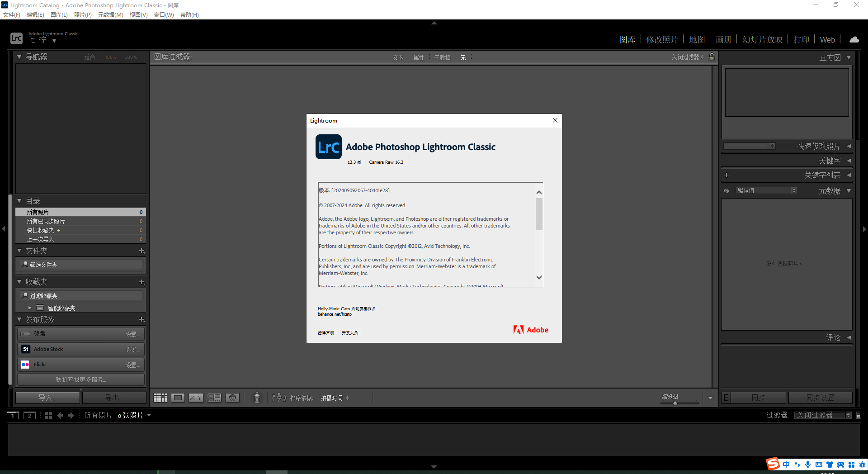Select the Survey view icon

click(214, 398)
